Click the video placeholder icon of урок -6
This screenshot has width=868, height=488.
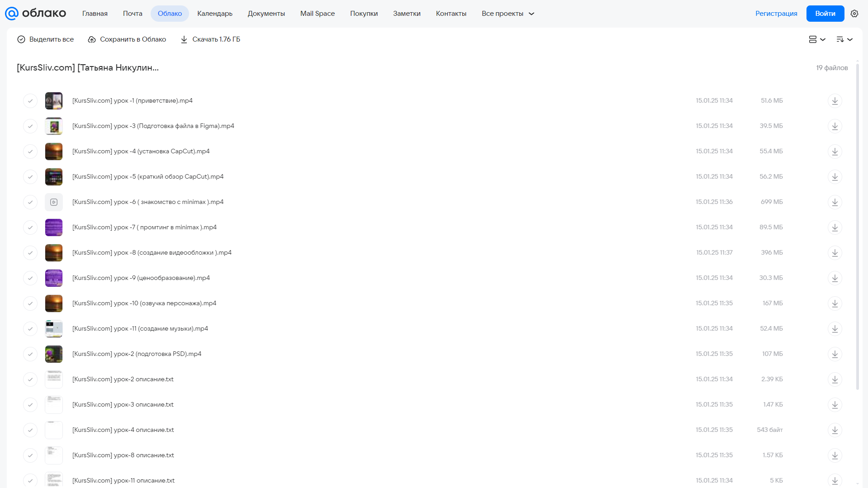(x=54, y=202)
